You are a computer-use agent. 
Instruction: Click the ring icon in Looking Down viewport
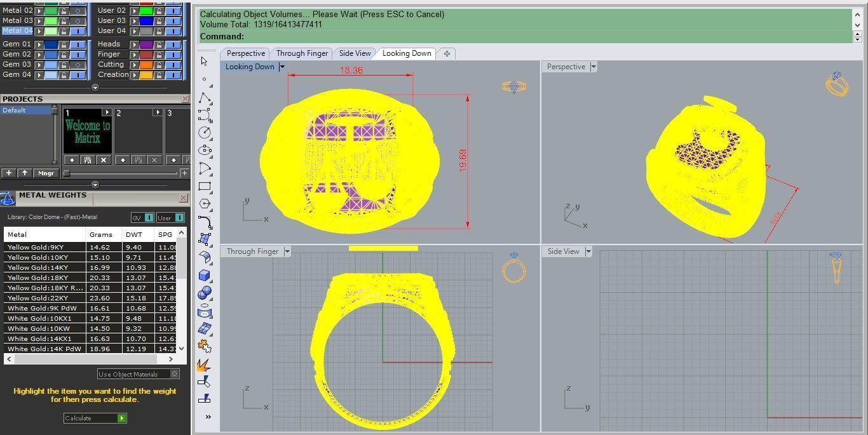[513, 86]
